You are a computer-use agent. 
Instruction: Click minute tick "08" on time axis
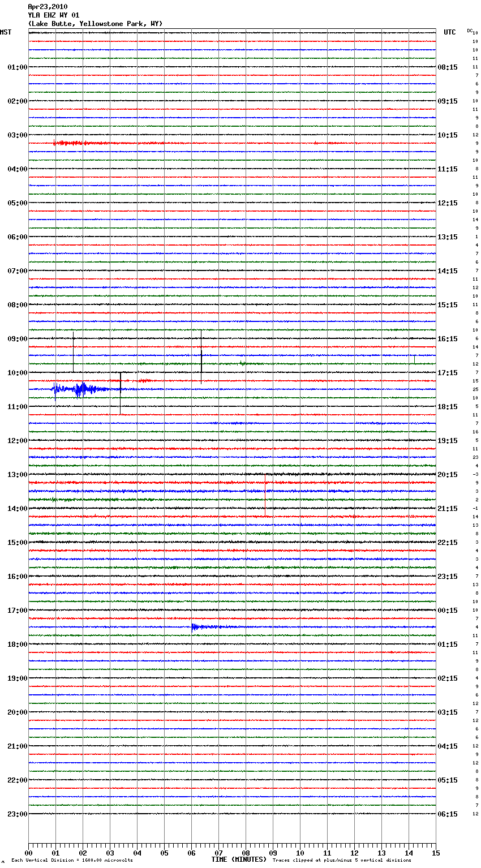tap(246, 853)
